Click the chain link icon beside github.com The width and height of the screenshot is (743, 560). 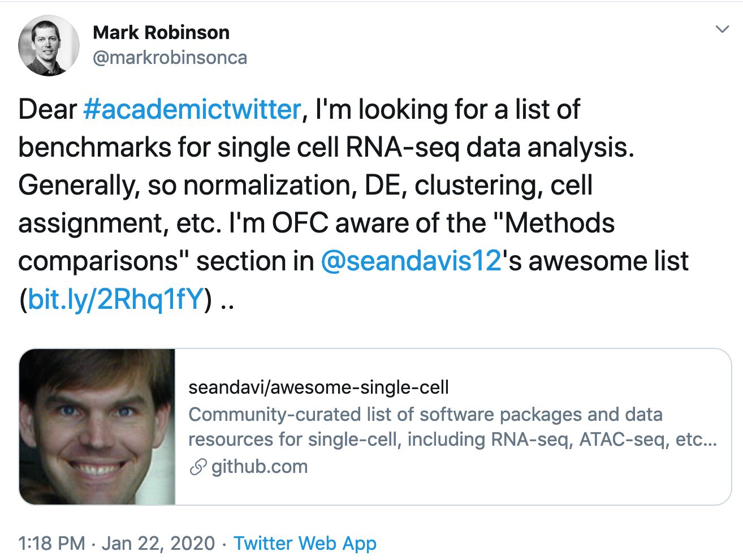tap(198, 467)
